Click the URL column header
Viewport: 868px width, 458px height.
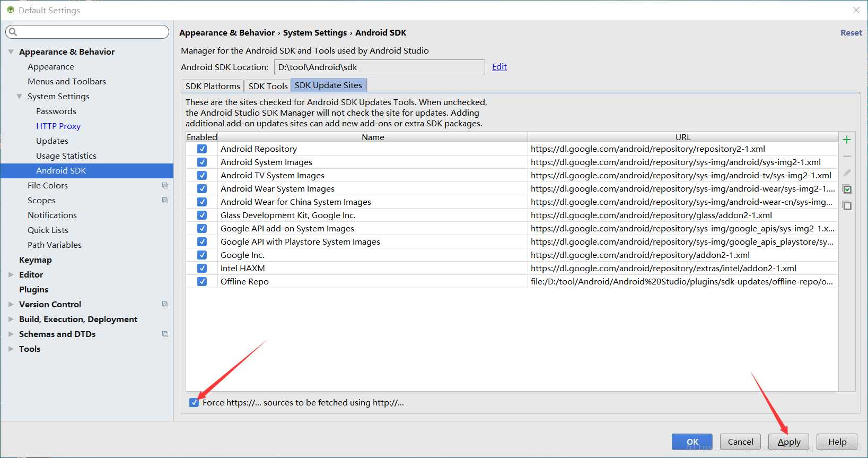(683, 137)
